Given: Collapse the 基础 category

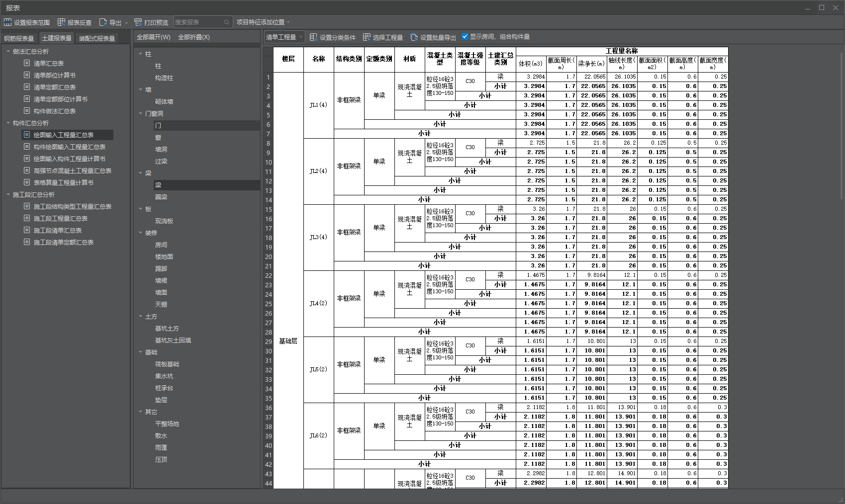Looking at the screenshot, I should (x=140, y=352).
